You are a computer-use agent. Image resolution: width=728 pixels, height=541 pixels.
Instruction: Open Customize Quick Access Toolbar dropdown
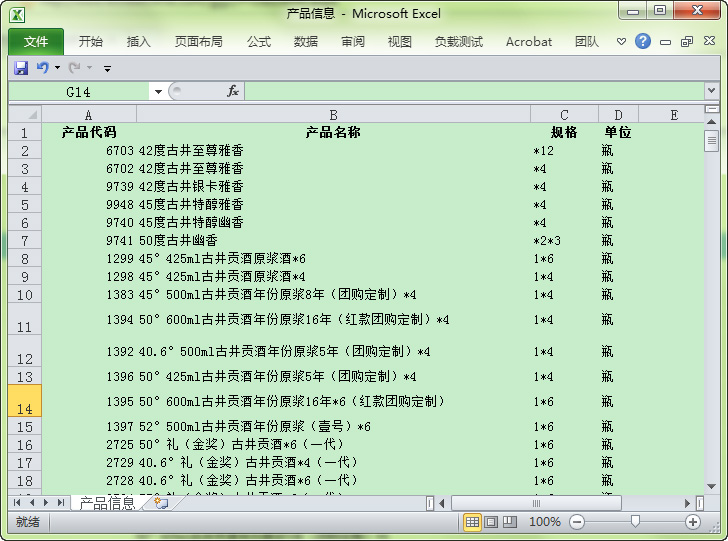[x=107, y=69]
